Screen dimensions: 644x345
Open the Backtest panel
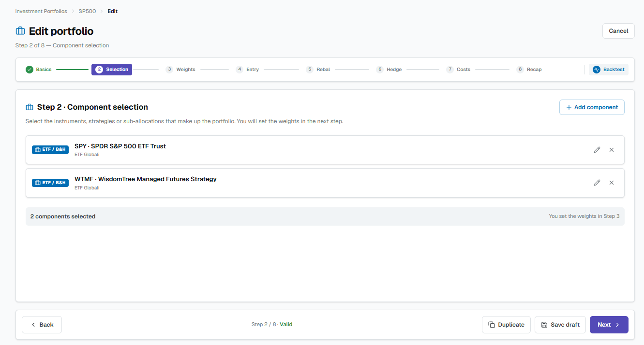[609, 70]
